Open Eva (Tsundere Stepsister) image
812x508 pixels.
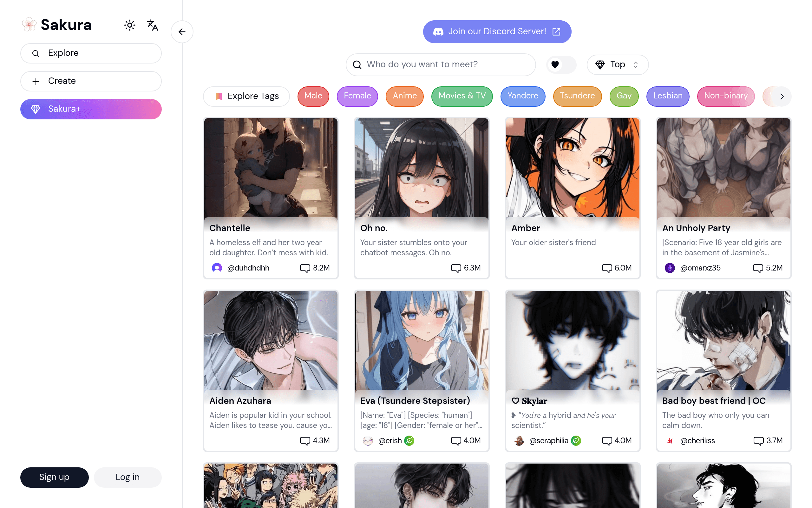click(422, 340)
